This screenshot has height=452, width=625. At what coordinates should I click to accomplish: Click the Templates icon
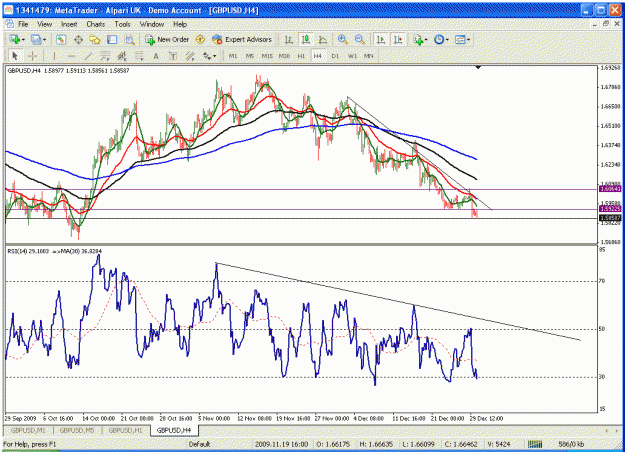click(x=460, y=39)
